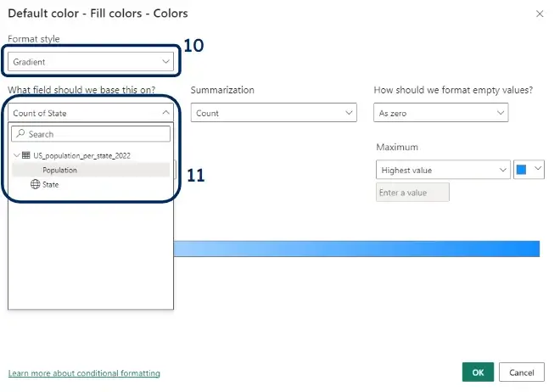Collapse the US_population_per_state_2022 table node
Image resolution: width=560 pixels, height=392 pixels.
click(16, 155)
